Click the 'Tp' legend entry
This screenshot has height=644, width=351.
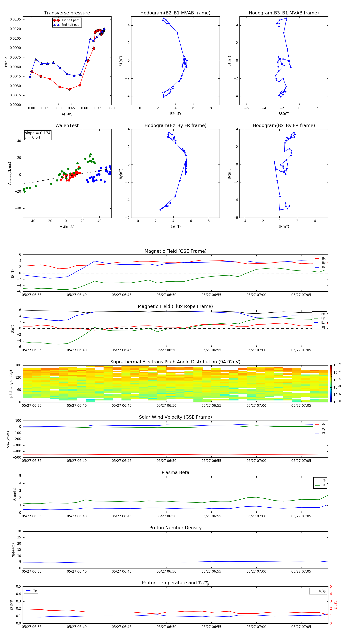pyautogui.click(x=31, y=591)
